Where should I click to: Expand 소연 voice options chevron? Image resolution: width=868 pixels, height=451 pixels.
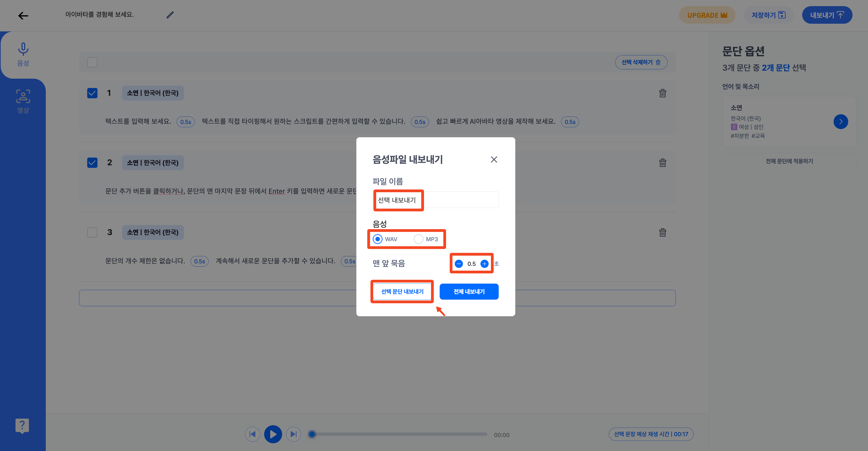840,122
